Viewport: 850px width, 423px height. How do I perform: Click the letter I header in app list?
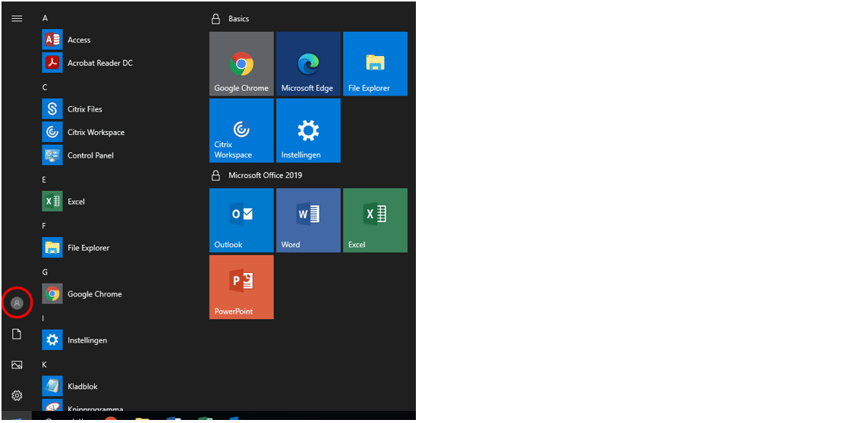coord(43,318)
